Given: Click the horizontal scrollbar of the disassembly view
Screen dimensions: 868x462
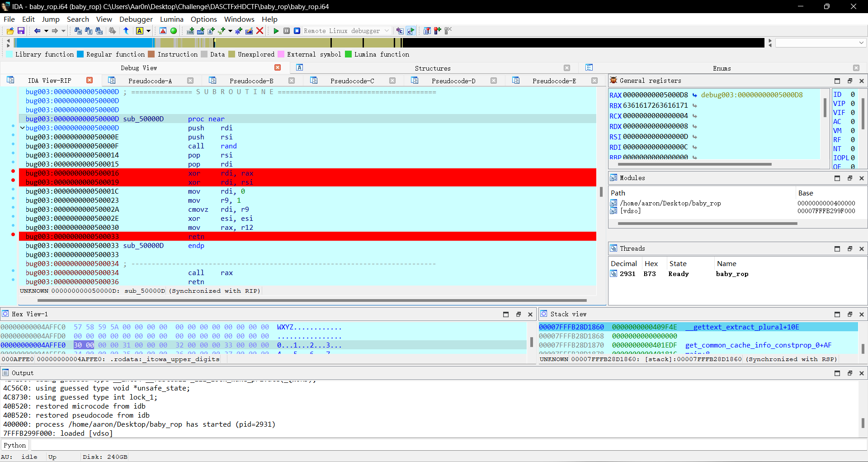Looking at the screenshot, I should 312,300.
